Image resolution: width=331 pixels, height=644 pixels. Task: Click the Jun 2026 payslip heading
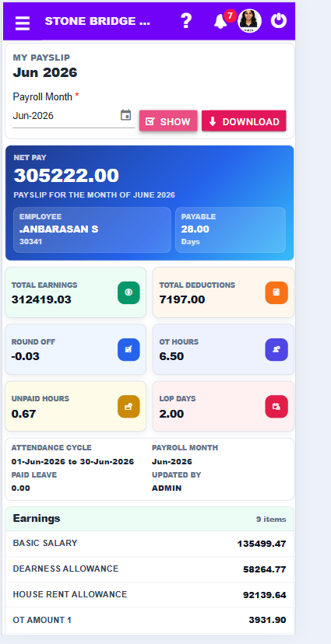point(45,72)
